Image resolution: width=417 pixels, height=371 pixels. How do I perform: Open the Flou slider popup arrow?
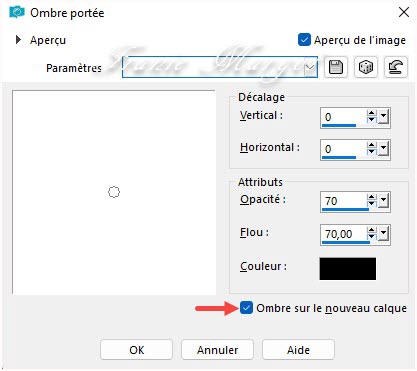pos(383,234)
